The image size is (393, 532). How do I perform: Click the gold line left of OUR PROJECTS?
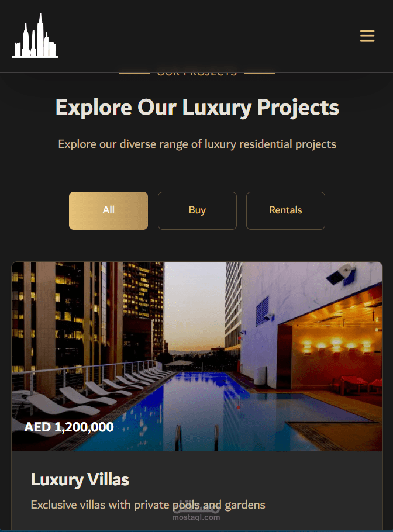pos(135,72)
